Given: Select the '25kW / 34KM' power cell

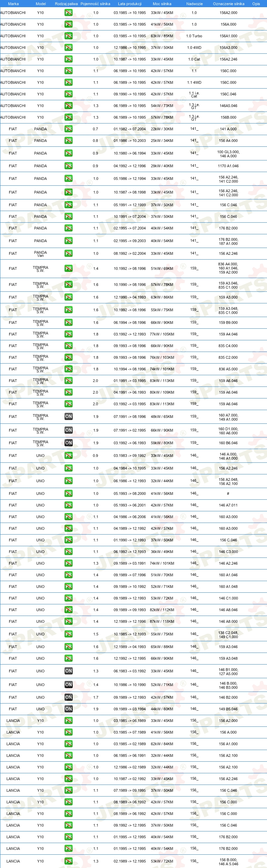Looking at the screenshot, I should (x=162, y=141).
